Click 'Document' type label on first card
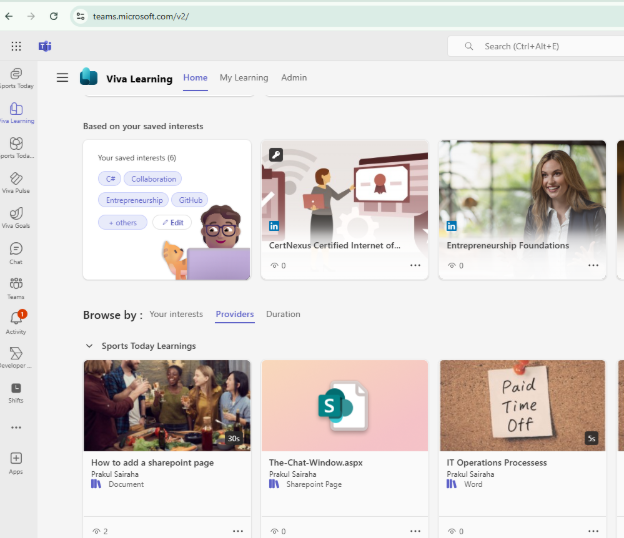 click(x=126, y=484)
